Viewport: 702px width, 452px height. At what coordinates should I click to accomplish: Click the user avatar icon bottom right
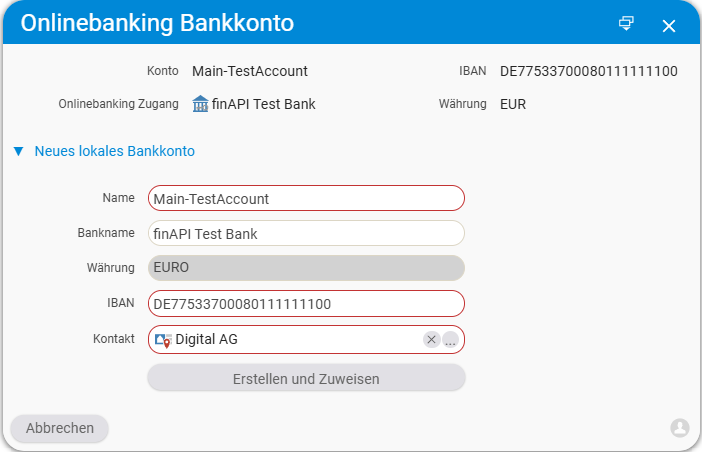(x=680, y=428)
